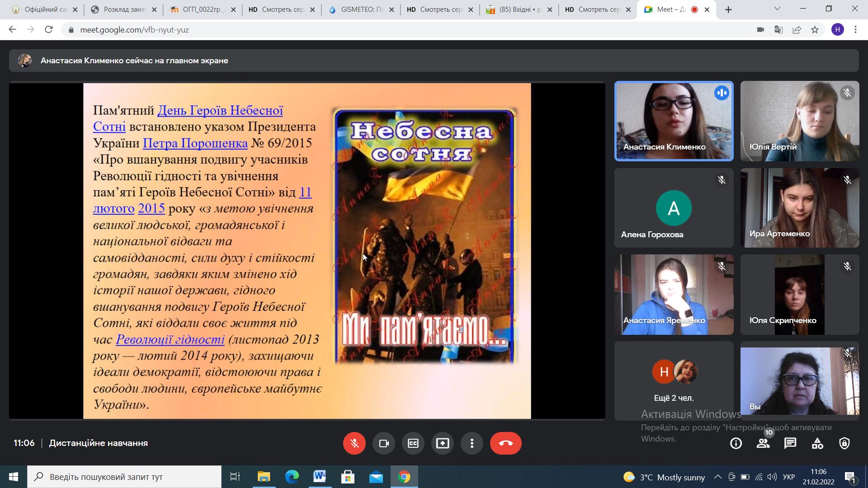Click muted mic icon on Ира Артеменко tile
868x488 pixels.
click(847, 180)
